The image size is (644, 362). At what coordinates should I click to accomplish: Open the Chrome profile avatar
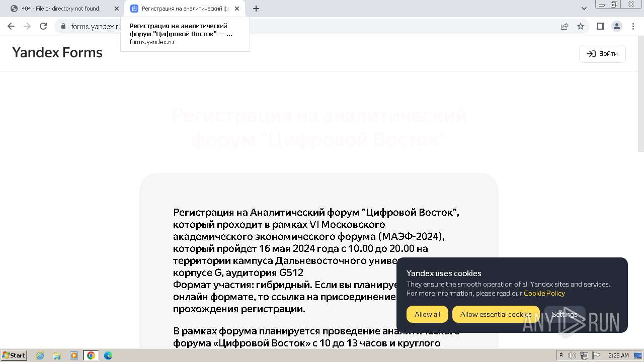[616, 26]
